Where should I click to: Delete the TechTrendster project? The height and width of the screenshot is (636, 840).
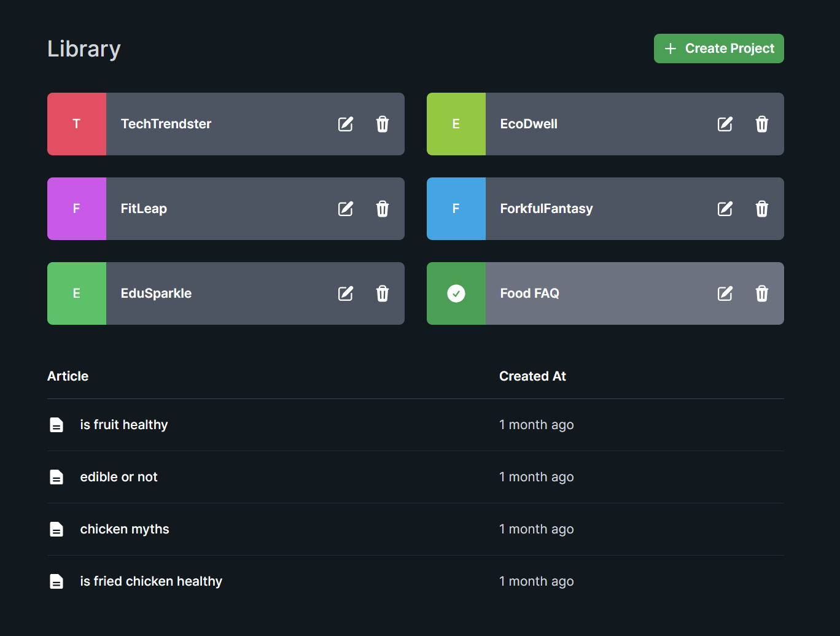(x=383, y=124)
